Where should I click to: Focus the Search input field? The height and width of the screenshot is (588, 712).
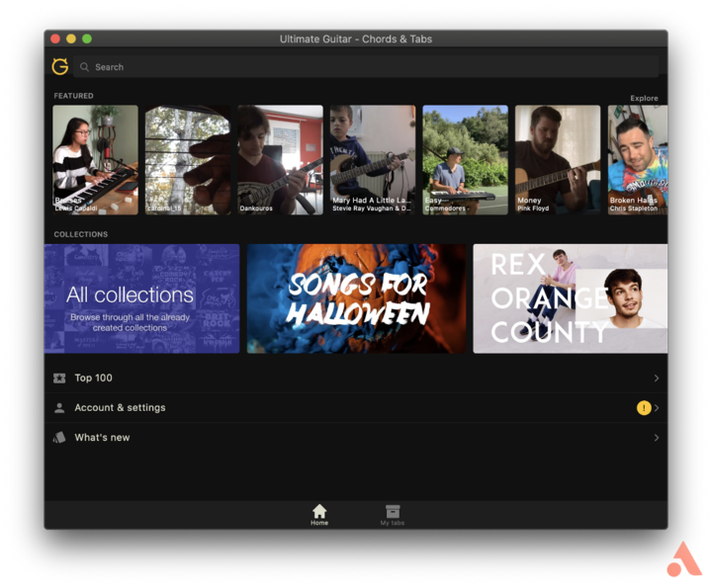[366, 66]
